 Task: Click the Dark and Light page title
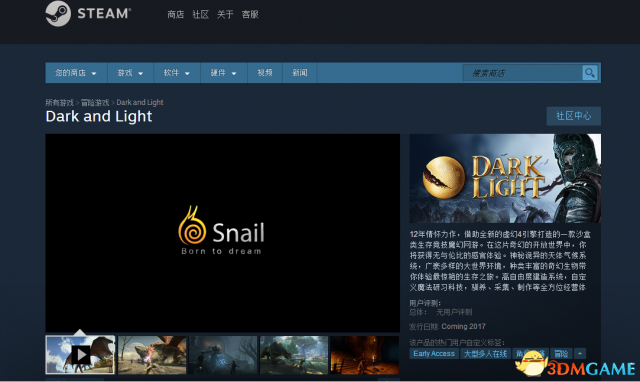pyautogui.click(x=99, y=116)
